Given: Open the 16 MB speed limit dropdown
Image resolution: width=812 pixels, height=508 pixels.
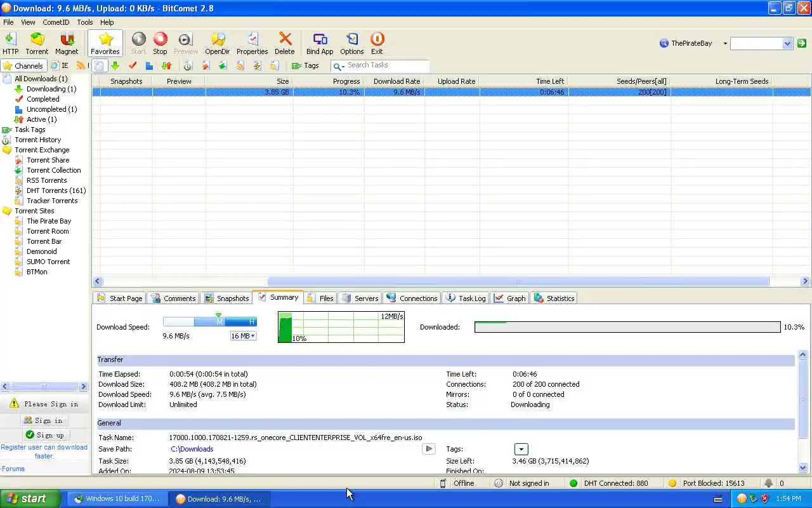Looking at the screenshot, I should pyautogui.click(x=244, y=336).
